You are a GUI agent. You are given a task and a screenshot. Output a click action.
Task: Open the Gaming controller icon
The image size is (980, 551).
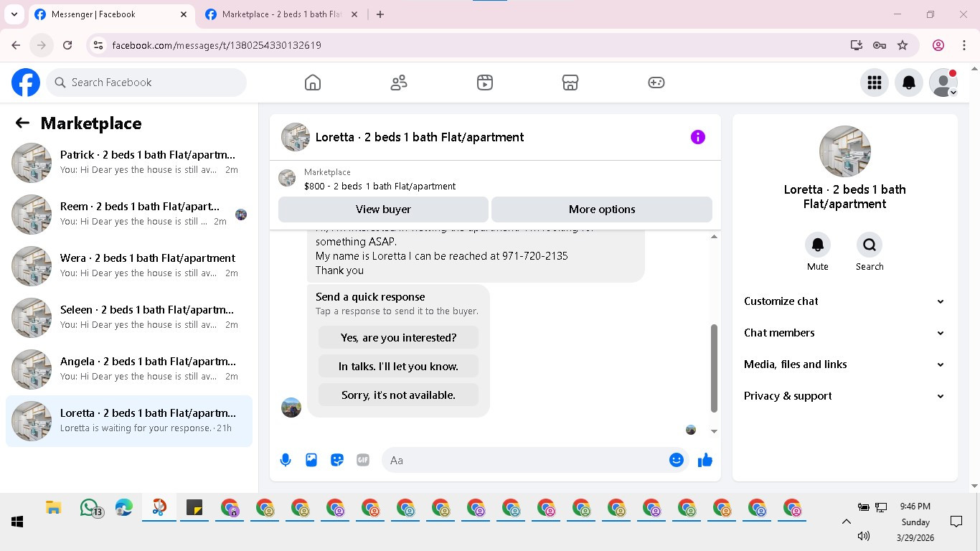(656, 83)
